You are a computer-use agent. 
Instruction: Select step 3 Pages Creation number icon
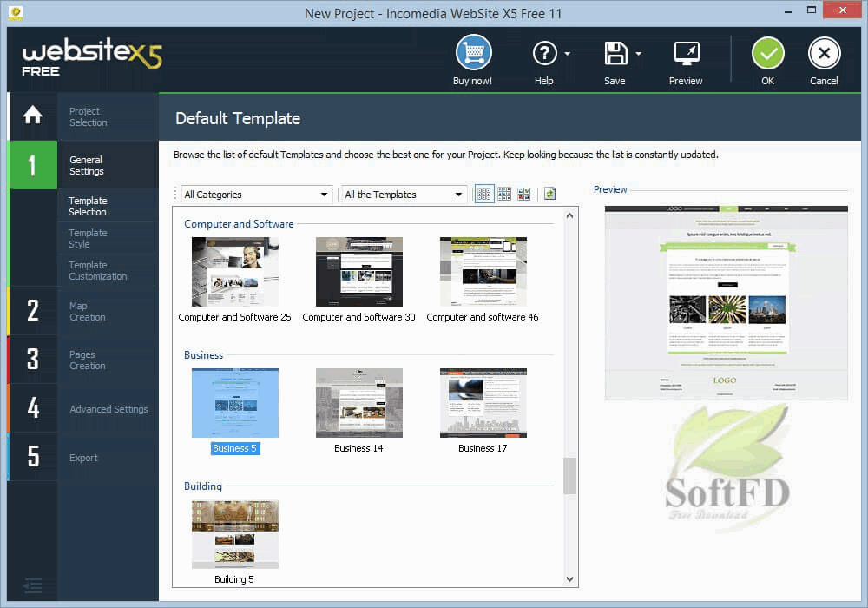click(x=33, y=360)
